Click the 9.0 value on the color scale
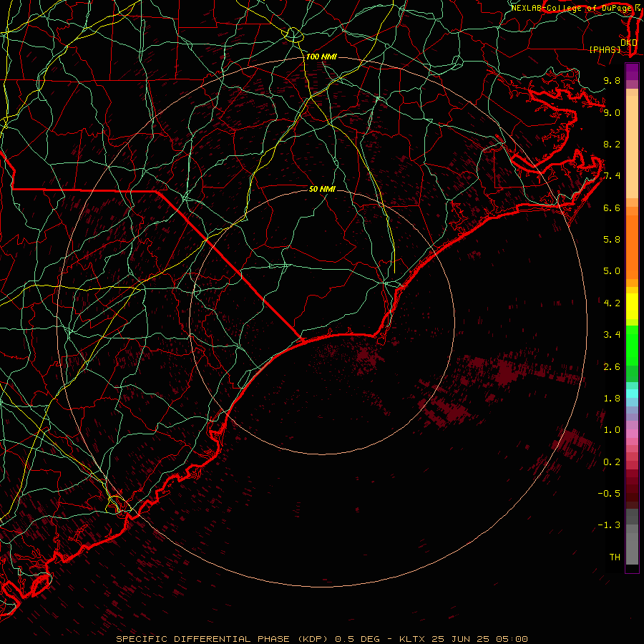 pyautogui.click(x=612, y=112)
